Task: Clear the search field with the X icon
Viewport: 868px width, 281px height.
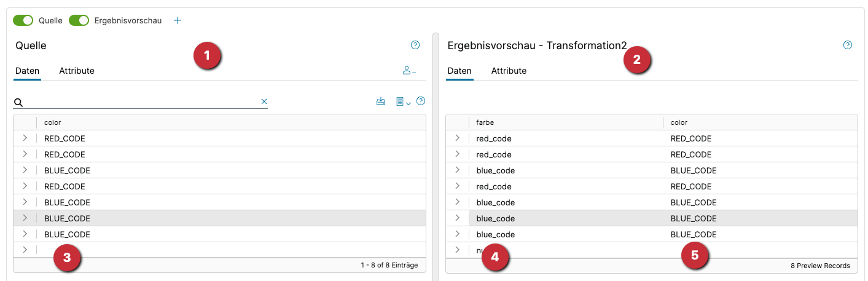Action: pyautogui.click(x=264, y=101)
